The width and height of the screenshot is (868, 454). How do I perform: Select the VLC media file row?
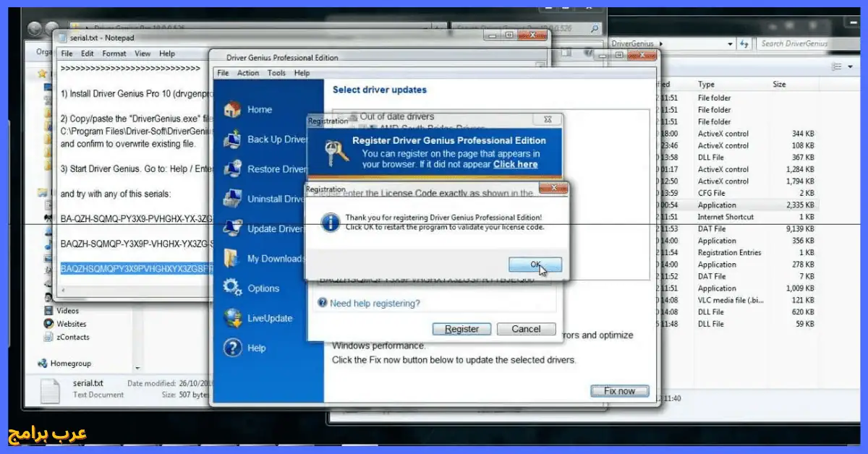click(738, 300)
